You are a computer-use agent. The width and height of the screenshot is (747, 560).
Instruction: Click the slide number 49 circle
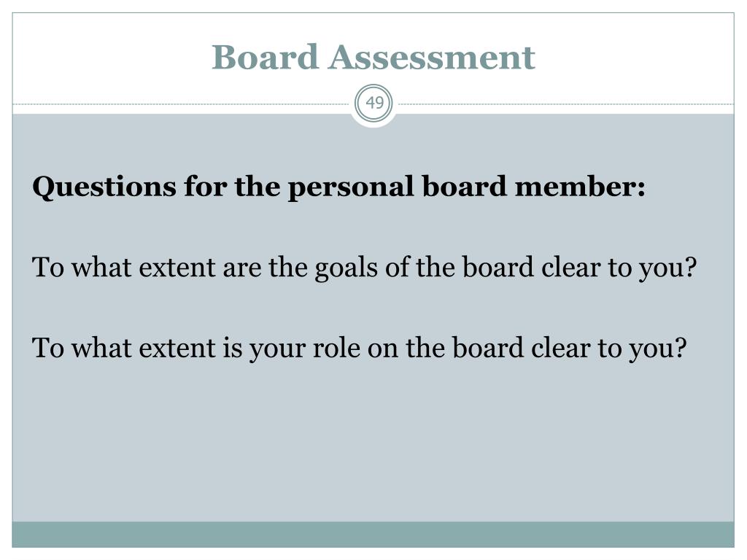pyautogui.click(x=374, y=103)
